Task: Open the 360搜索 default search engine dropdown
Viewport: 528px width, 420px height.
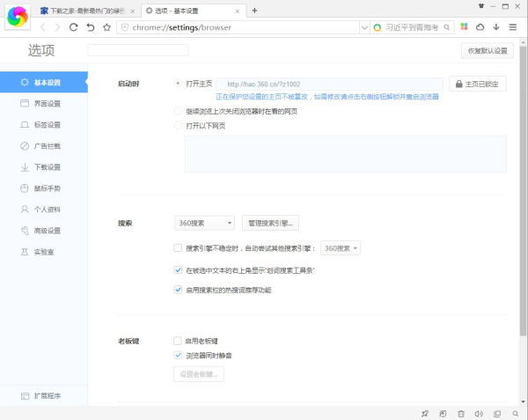Action: pos(205,224)
